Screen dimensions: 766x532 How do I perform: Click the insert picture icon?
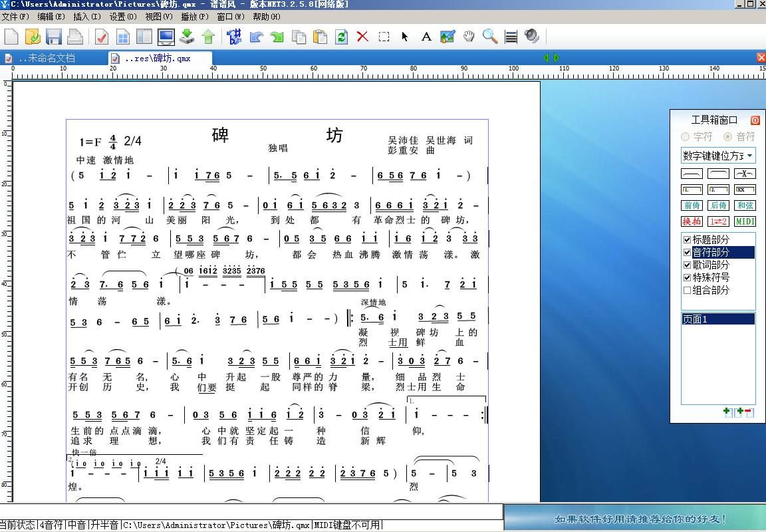447,37
